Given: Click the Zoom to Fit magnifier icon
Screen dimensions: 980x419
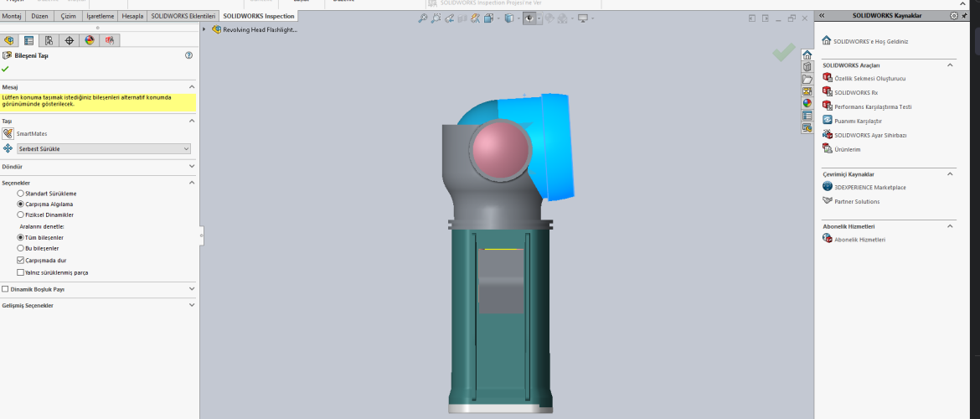Looking at the screenshot, I should coord(423,18).
